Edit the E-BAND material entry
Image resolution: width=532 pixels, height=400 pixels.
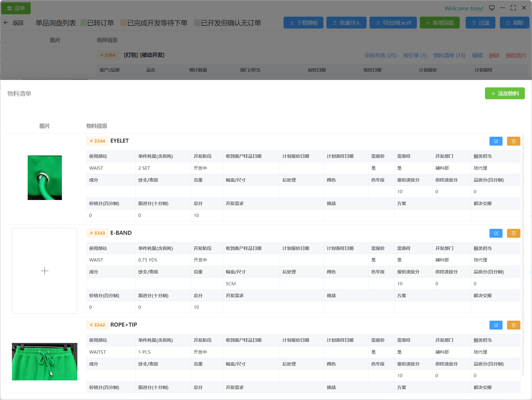(x=496, y=233)
